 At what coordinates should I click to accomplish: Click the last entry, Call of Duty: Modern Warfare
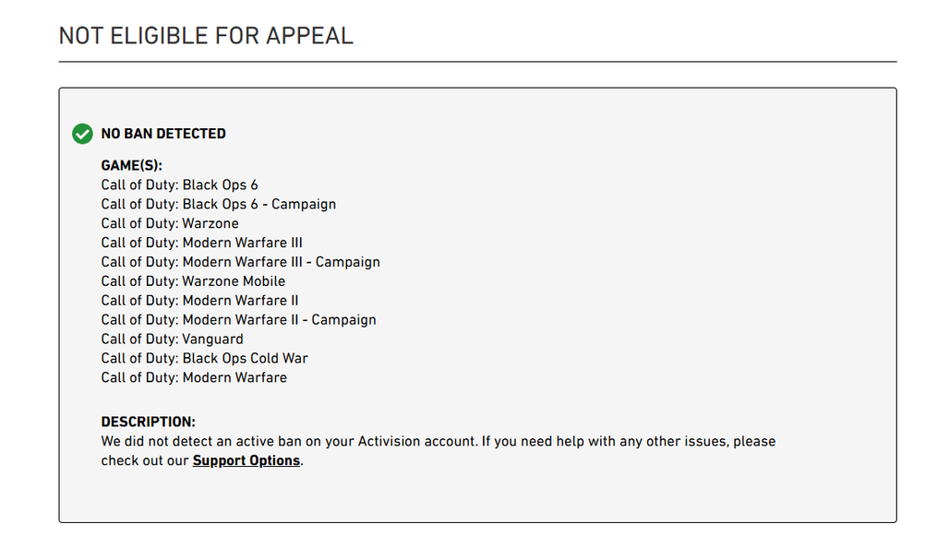click(194, 378)
